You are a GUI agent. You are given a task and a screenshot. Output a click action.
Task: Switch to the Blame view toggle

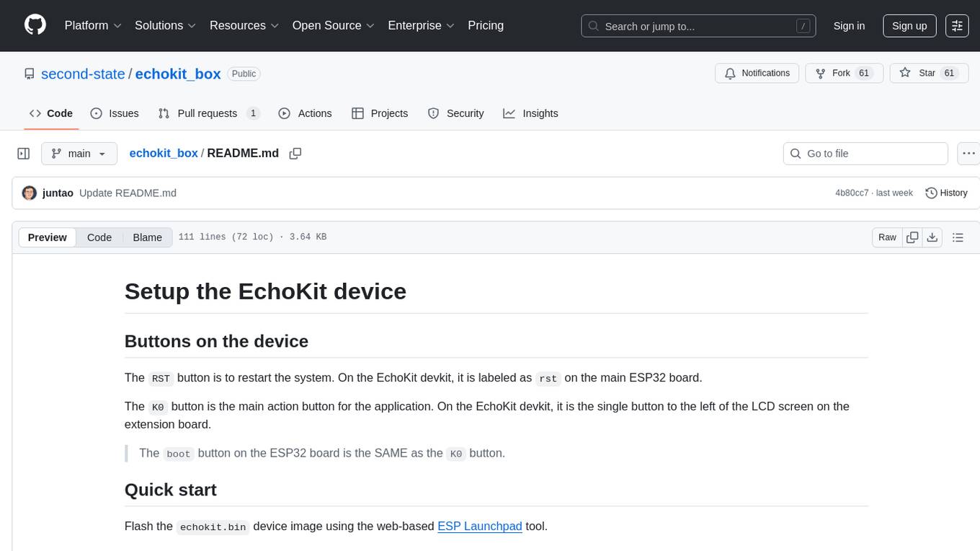pyautogui.click(x=147, y=237)
